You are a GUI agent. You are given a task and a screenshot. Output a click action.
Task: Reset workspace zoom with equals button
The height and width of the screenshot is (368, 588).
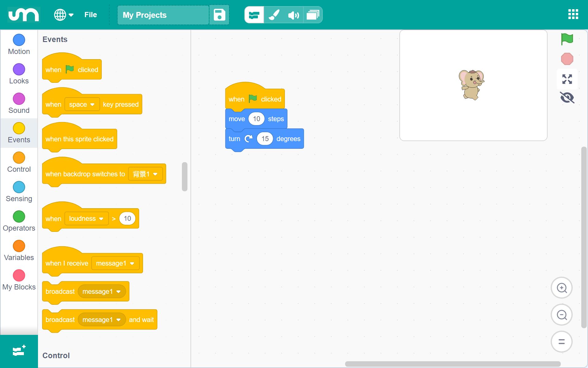[x=562, y=342]
